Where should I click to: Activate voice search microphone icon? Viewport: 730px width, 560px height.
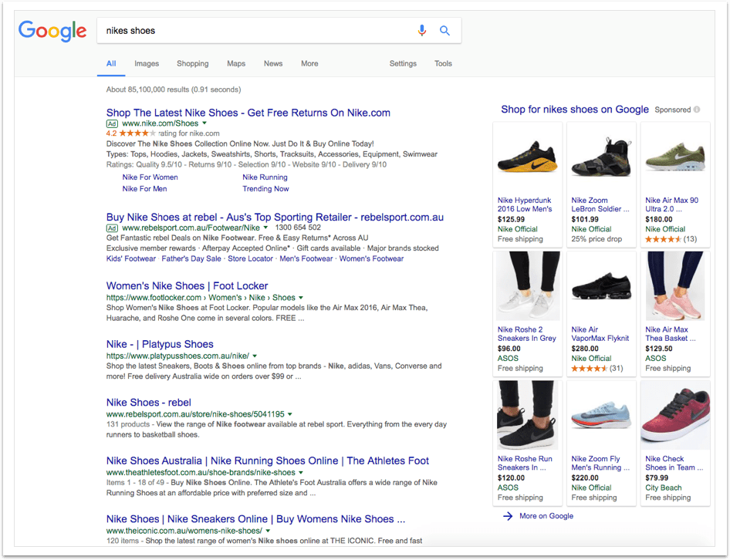[422, 31]
